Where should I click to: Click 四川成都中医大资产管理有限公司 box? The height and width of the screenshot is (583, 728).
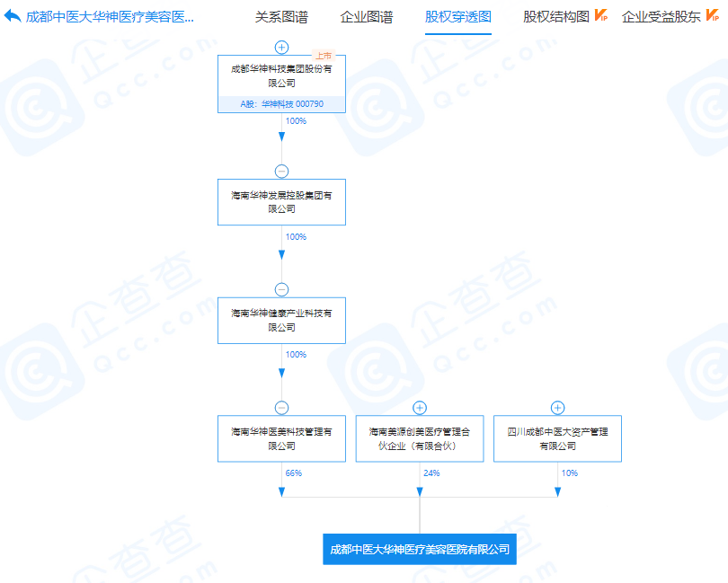point(557,438)
